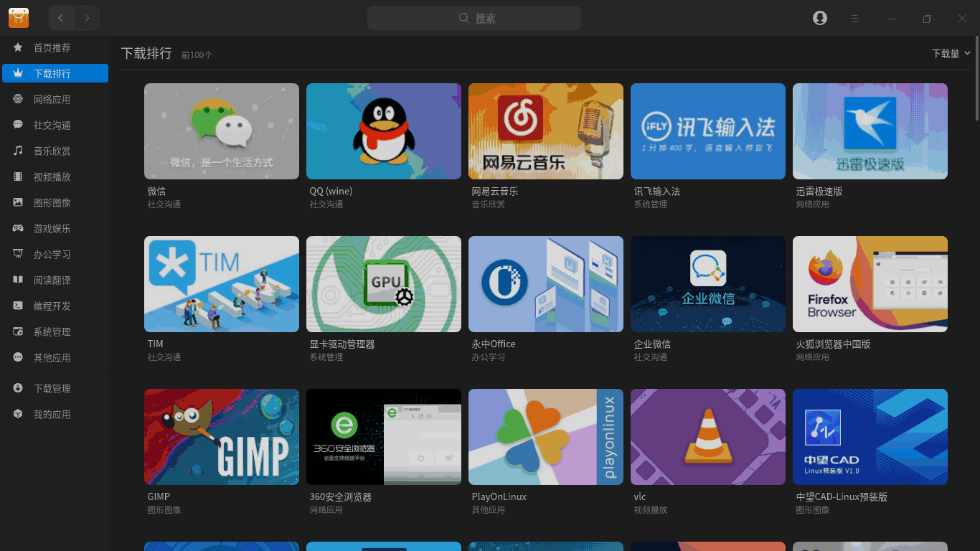Click the 迅雷极速版 app name
Viewport: 980px width, 551px height.
click(819, 192)
